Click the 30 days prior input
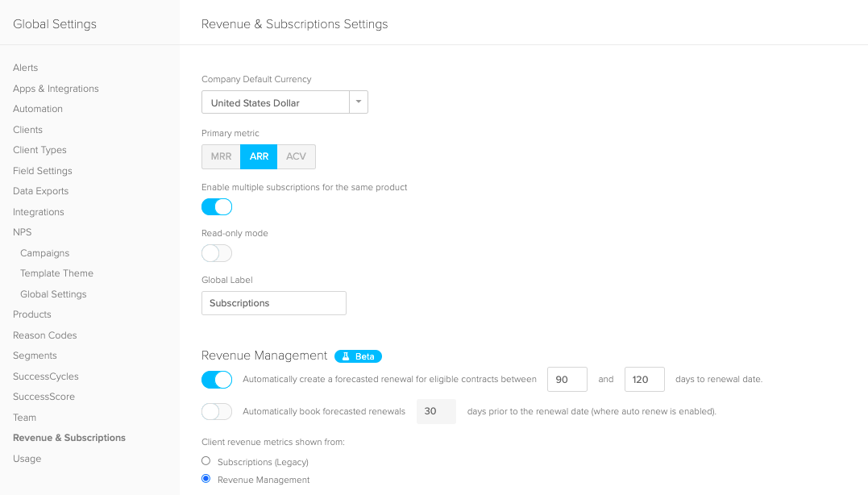Viewport: 868px width, 495px height. pyautogui.click(x=436, y=411)
